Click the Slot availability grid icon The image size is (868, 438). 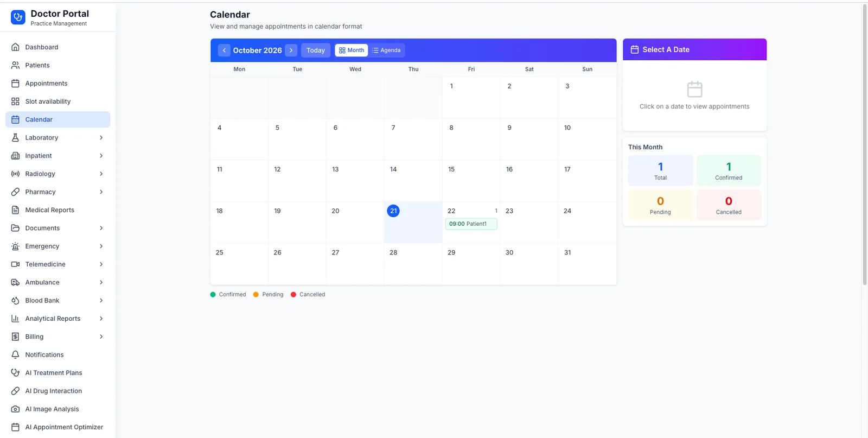pos(15,101)
